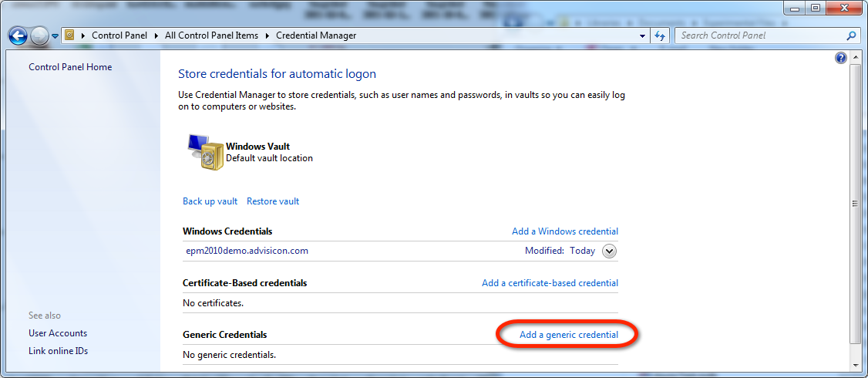Click Add a generic credential

click(569, 335)
